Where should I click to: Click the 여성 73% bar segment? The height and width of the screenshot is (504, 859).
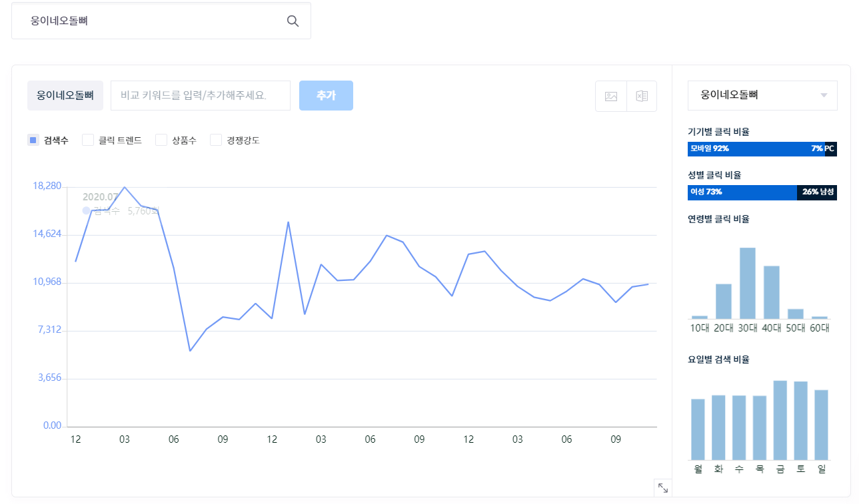[x=742, y=192]
